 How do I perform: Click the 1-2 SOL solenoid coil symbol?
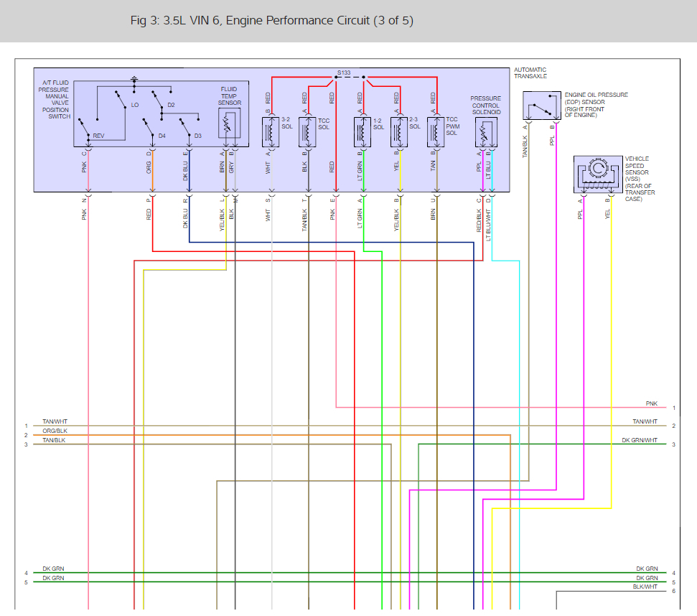point(362,132)
